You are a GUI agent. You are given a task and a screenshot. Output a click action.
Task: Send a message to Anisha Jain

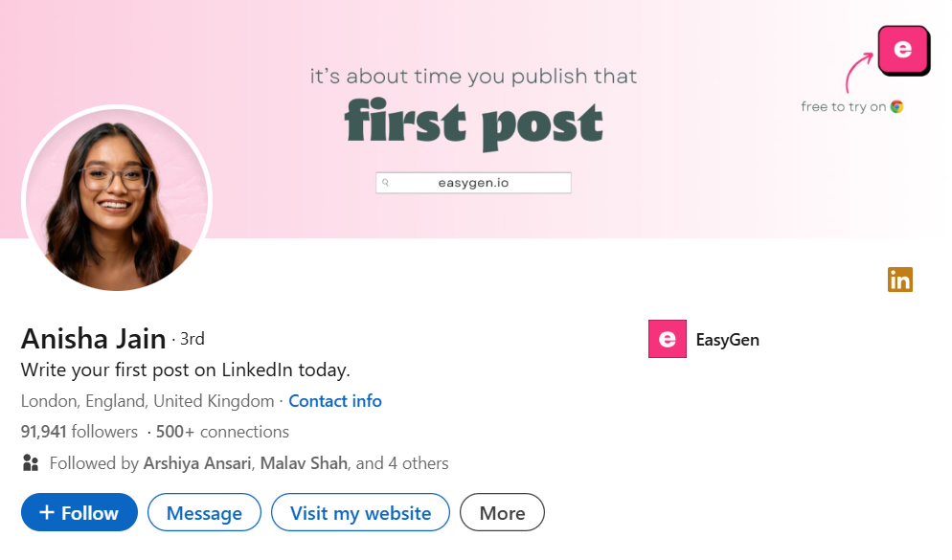pos(204,513)
